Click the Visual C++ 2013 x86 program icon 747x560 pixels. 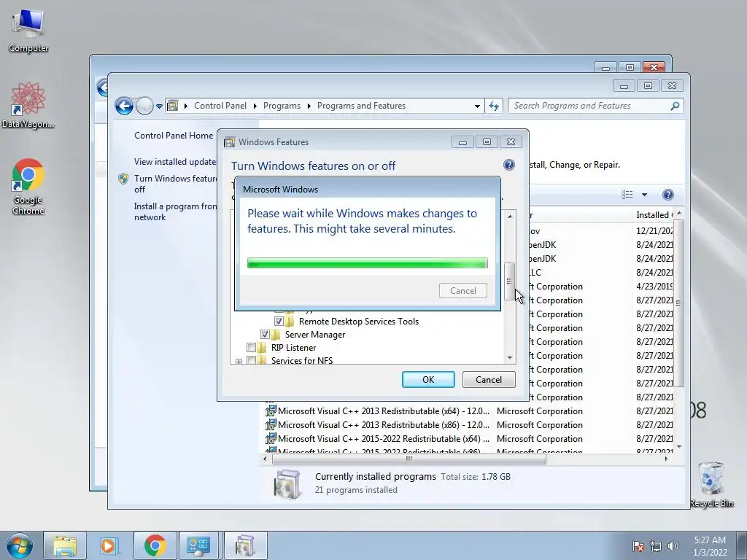pos(271,424)
